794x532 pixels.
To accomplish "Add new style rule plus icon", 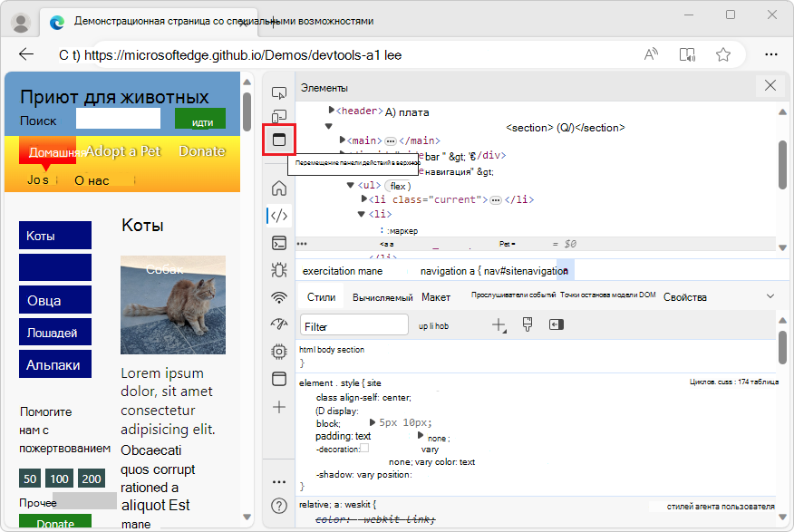I will [499, 325].
